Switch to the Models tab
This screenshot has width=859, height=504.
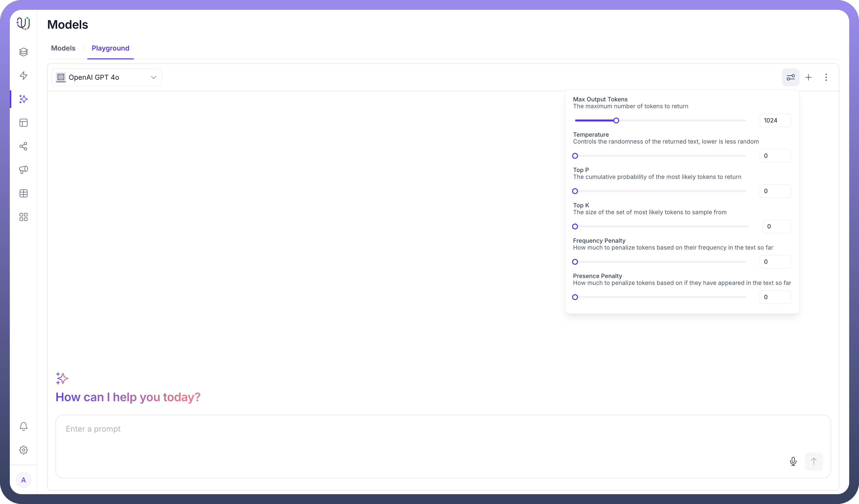coord(63,48)
